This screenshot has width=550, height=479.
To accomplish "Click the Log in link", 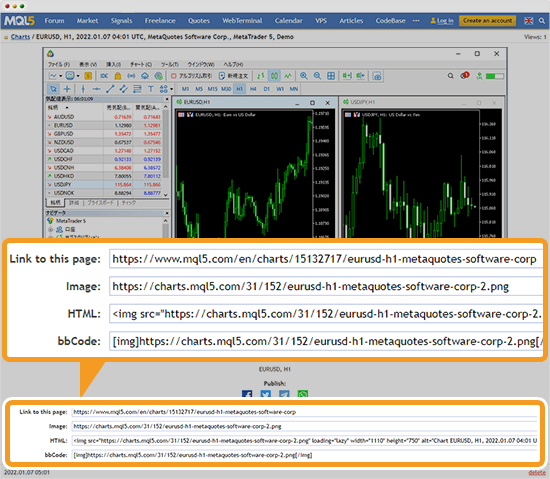I will (442, 21).
